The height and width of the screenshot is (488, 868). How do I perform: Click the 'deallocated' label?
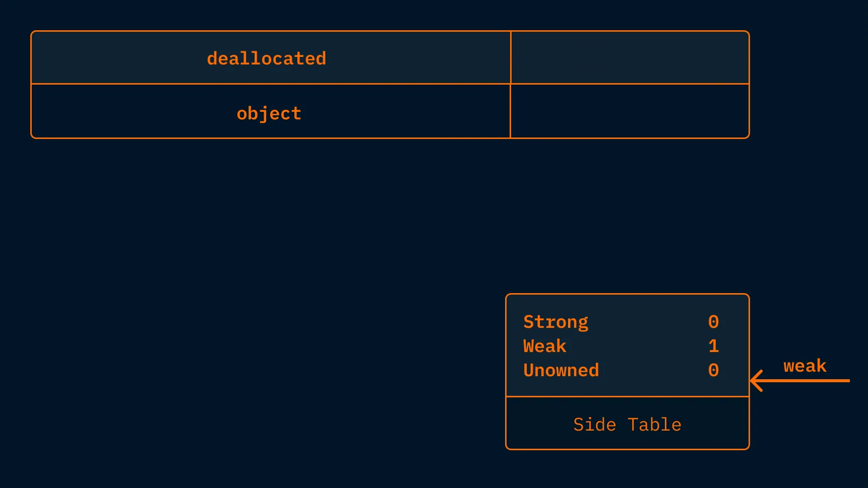(x=266, y=58)
